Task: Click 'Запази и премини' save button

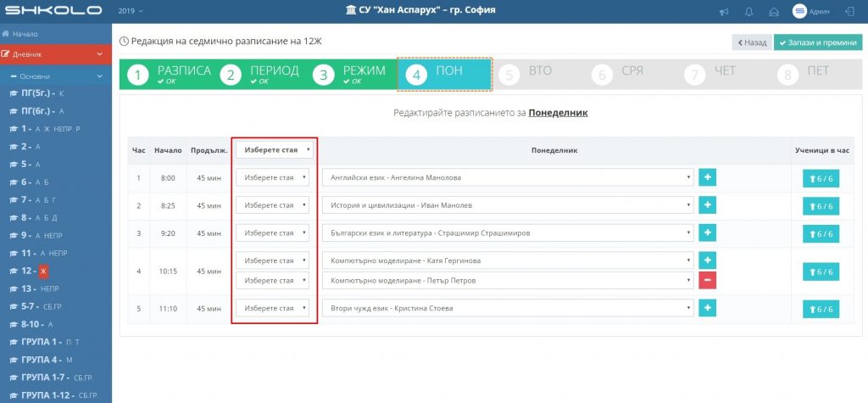Action: pyautogui.click(x=818, y=42)
